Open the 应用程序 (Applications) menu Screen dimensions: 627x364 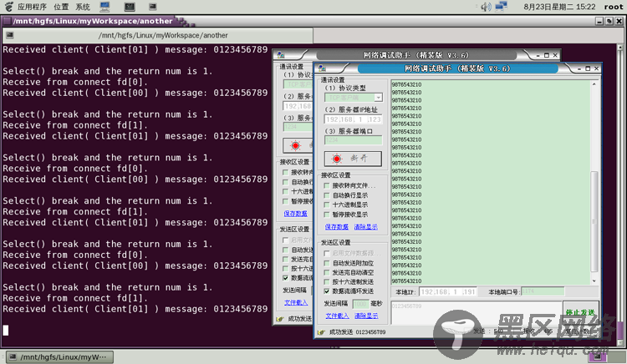tap(32, 7)
